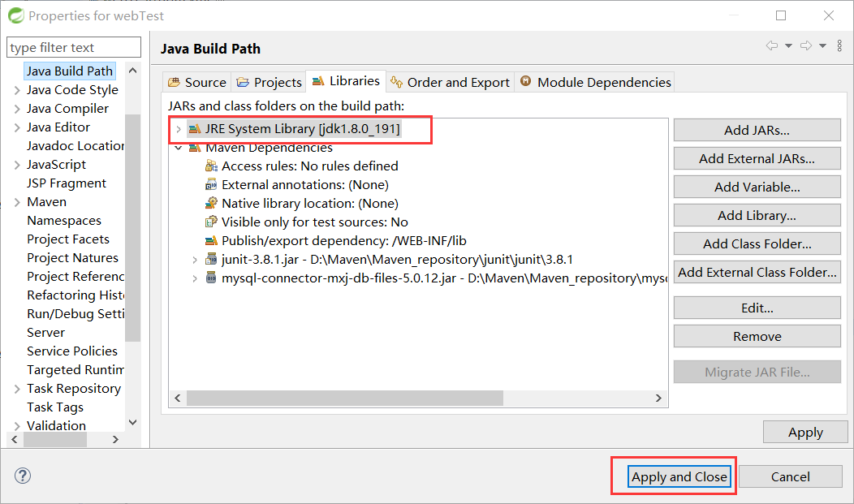Click the forward navigation arrow icon
This screenshot has height=504, width=854.
(806, 45)
